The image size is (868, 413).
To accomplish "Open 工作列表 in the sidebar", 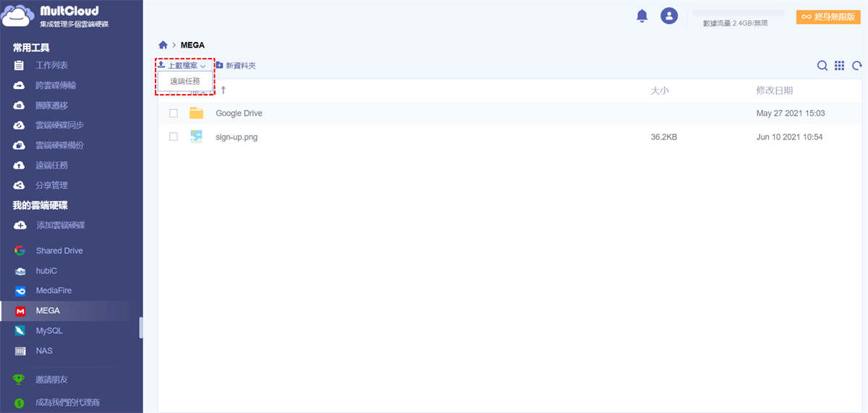I will click(52, 66).
